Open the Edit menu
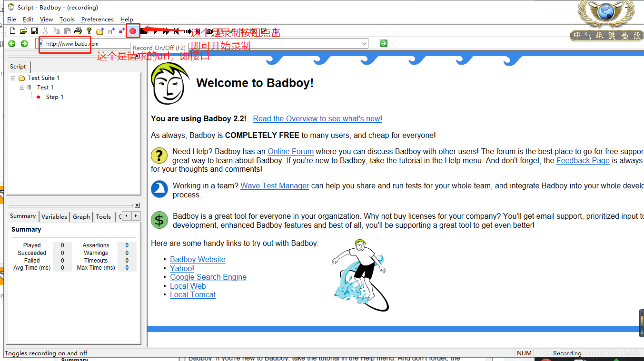644x361 pixels. click(x=28, y=20)
